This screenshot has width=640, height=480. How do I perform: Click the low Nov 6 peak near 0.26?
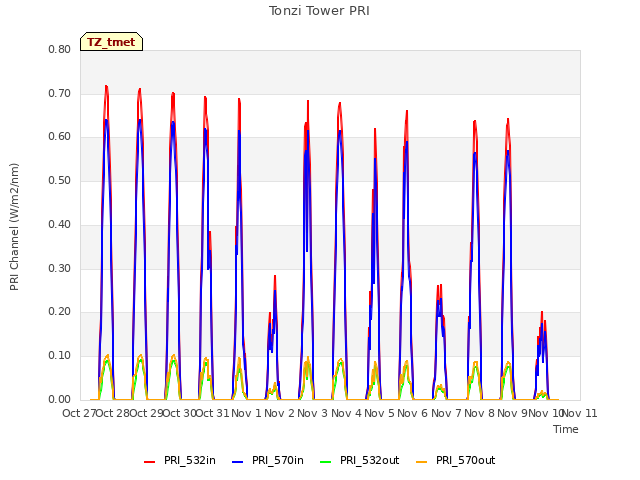[440, 287]
